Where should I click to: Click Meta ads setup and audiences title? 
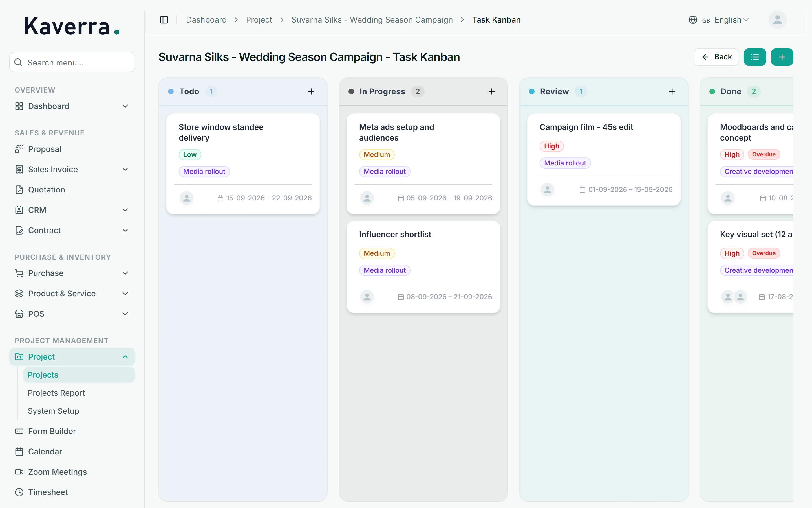point(396,132)
